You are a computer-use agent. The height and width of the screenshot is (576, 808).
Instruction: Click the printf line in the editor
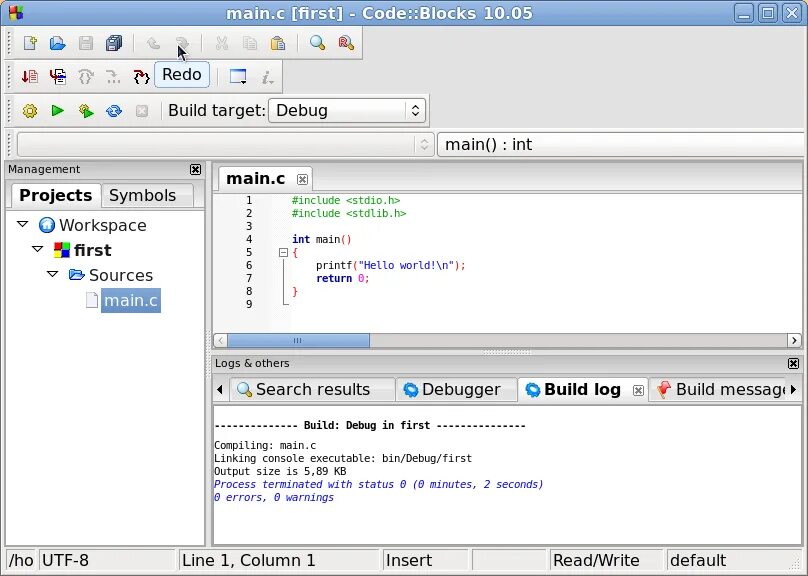(391, 265)
